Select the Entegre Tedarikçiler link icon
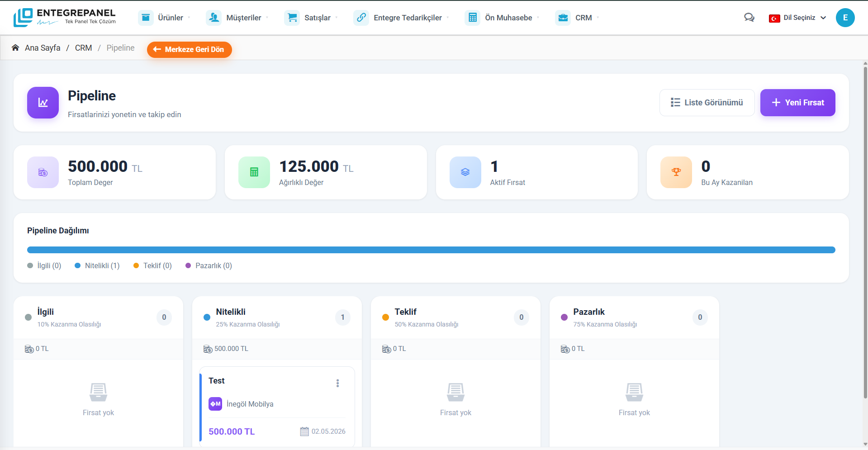Viewport: 868px width, 450px height. pyautogui.click(x=361, y=17)
